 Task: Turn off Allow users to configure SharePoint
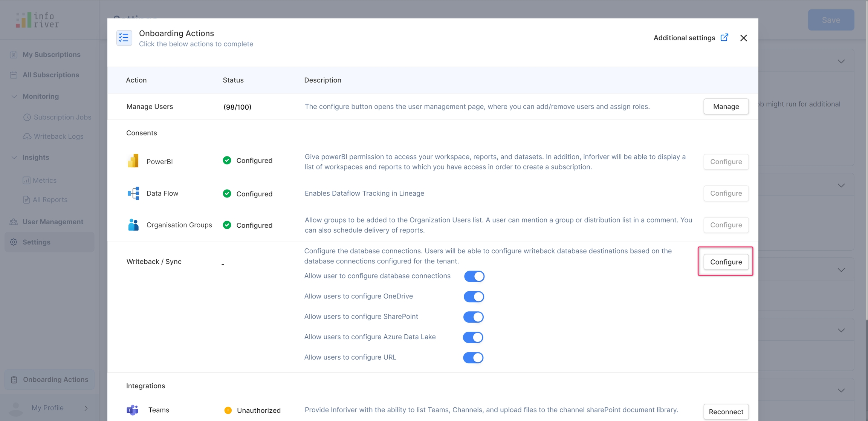[x=473, y=317]
